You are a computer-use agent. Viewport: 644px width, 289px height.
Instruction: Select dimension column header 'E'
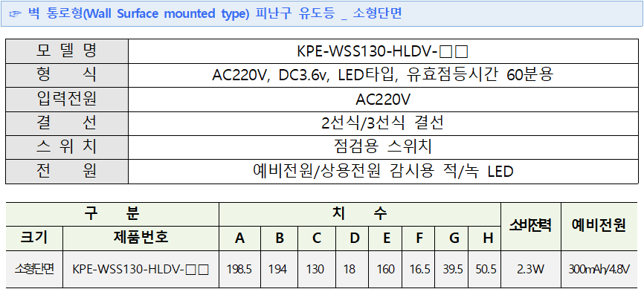[x=387, y=238]
